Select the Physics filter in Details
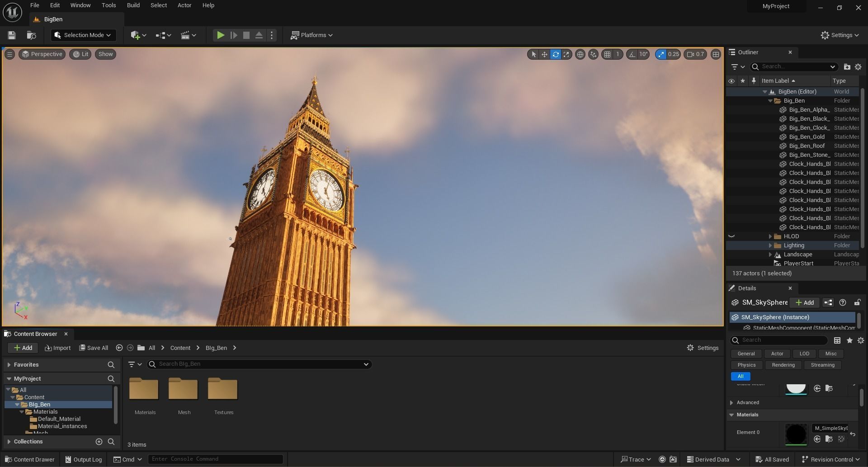The image size is (868, 467). [746, 365]
